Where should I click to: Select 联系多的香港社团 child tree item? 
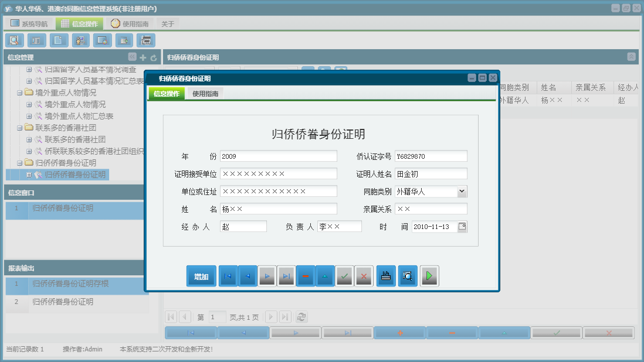[x=75, y=140]
